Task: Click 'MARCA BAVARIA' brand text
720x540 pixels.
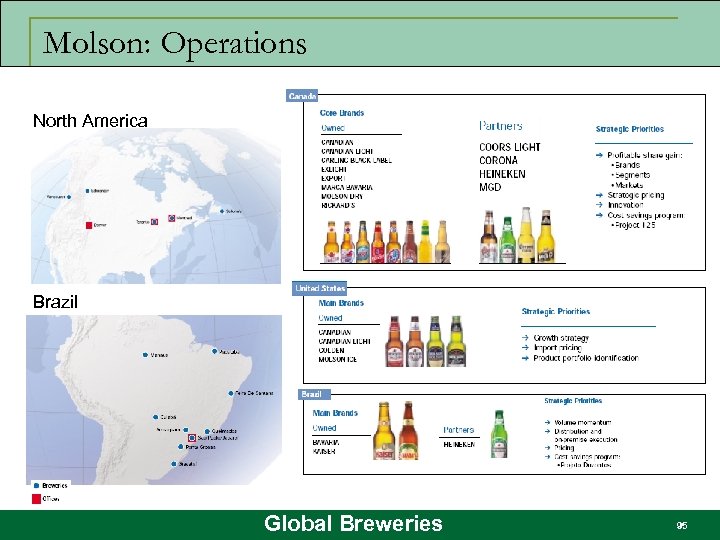Action: tap(347, 187)
